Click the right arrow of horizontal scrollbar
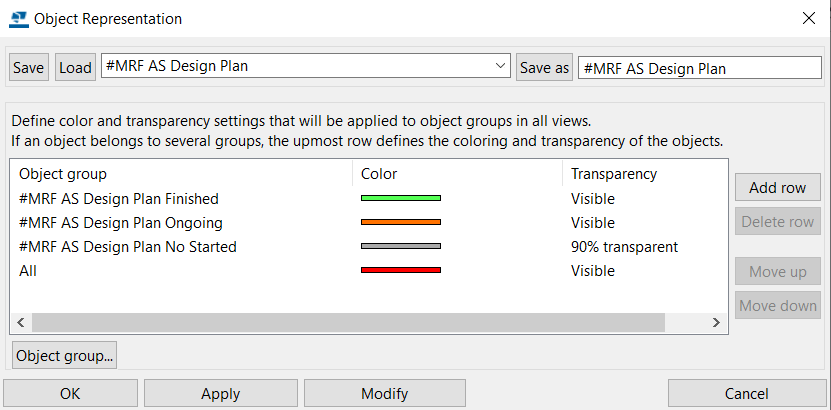Screen dimensions: 831x410 pyautogui.click(x=716, y=322)
